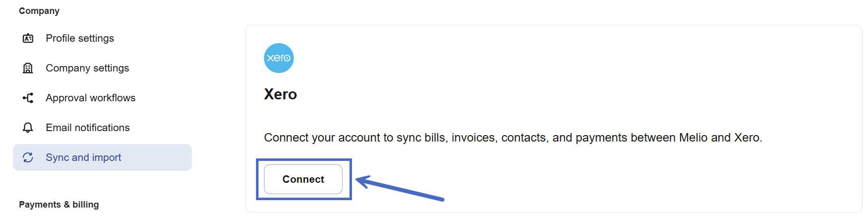Click the Company settings building icon
868x221 pixels.
[x=28, y=68]
